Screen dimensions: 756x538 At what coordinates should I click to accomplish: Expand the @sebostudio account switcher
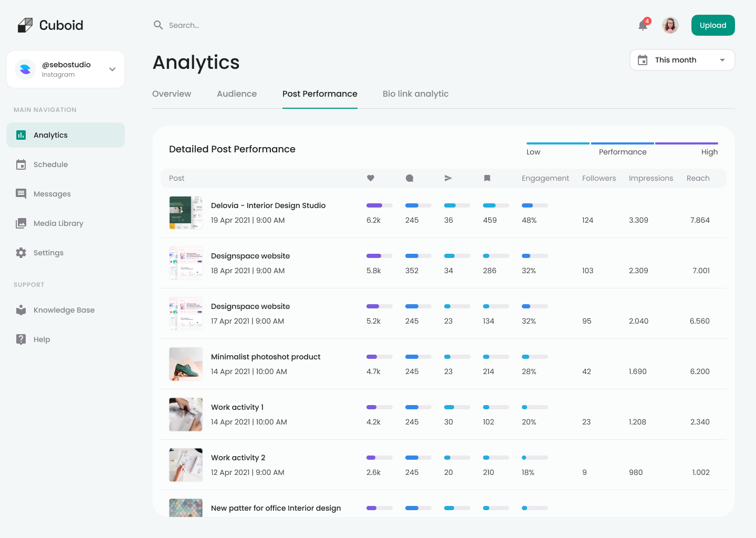112,69
